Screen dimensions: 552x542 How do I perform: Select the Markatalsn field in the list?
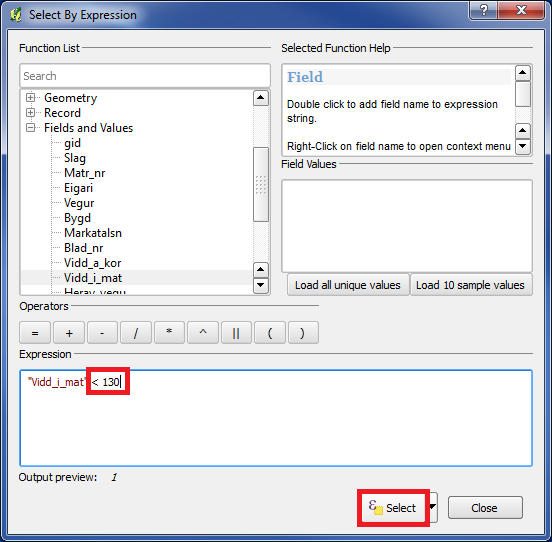click(93, 233)
